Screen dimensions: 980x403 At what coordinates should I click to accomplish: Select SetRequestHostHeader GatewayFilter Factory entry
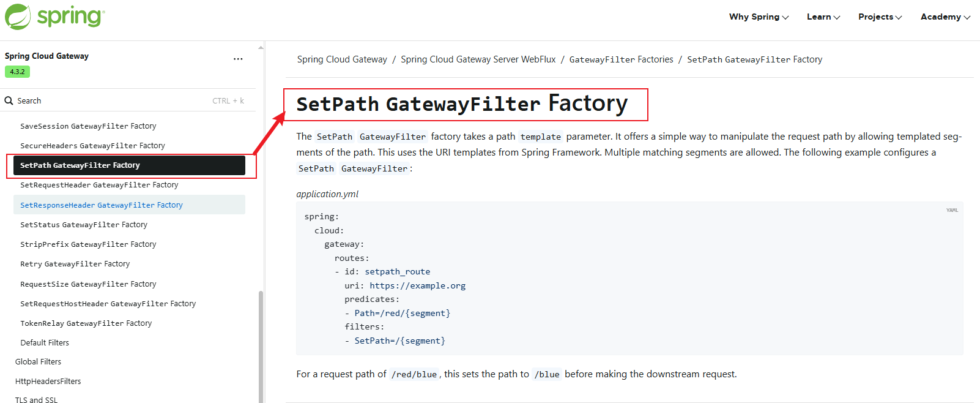(x=108, y=303)
